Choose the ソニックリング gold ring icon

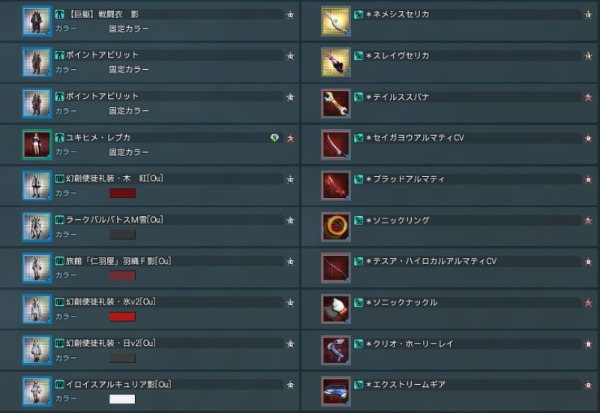point(336,227)
